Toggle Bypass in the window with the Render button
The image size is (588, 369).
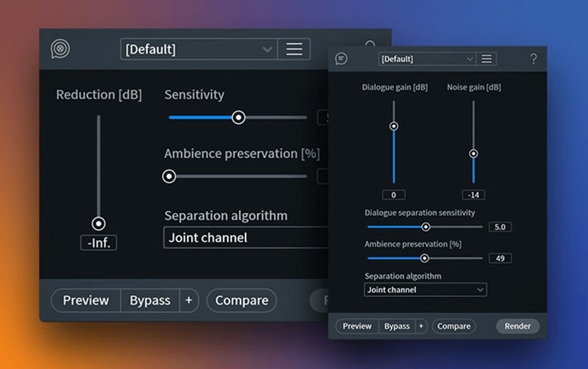click(x=397, y=326)
